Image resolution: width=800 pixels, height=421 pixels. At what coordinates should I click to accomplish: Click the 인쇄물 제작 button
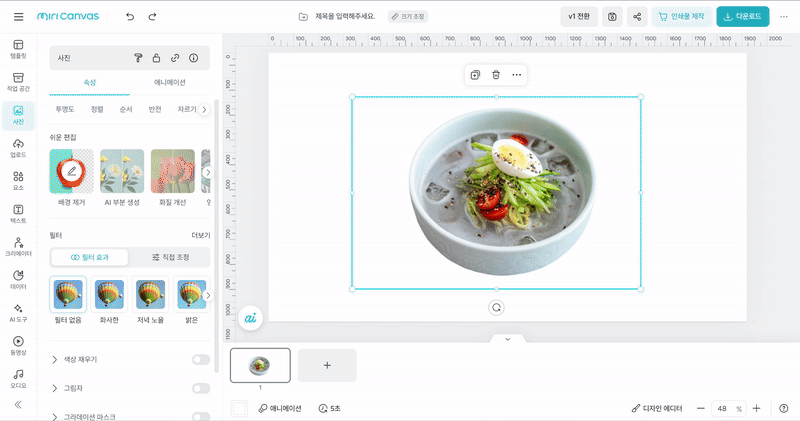pyautogui.click(x=681, y=17)
